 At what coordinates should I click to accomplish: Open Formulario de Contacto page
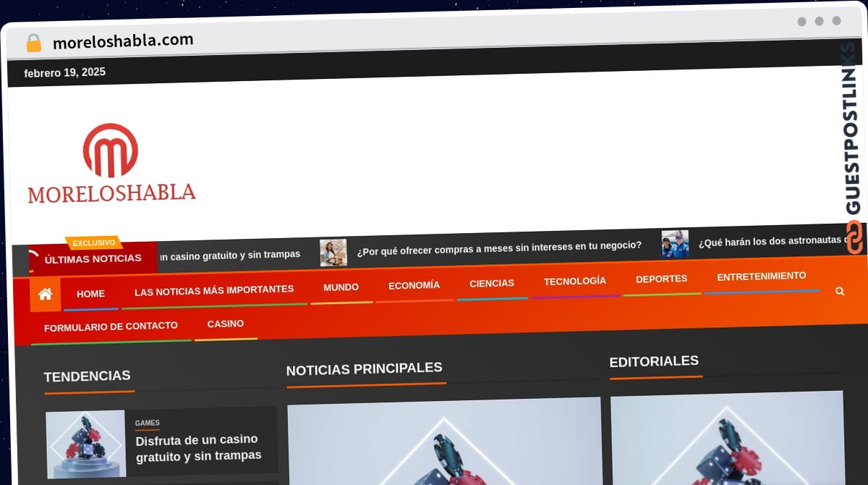point(111,326)
